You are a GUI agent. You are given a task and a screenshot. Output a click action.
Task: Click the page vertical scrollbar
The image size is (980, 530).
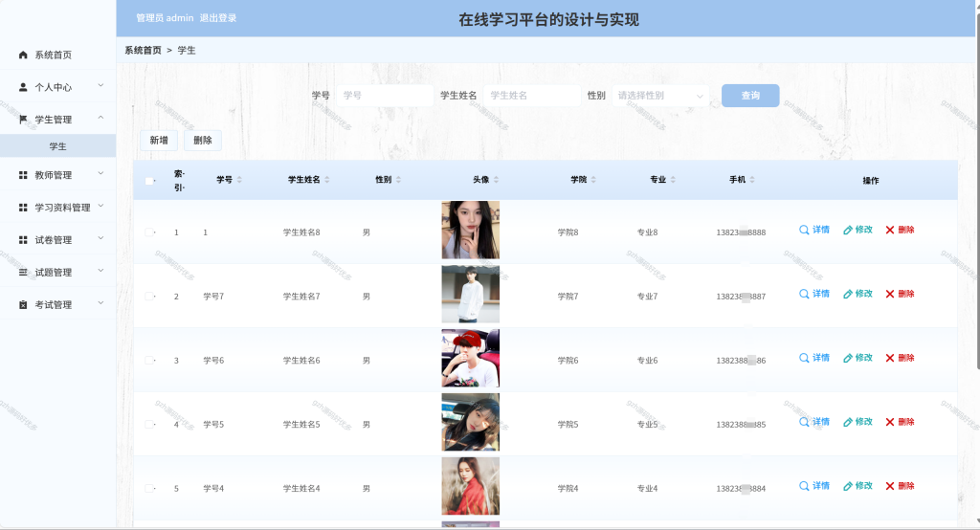tap(977, 190)
